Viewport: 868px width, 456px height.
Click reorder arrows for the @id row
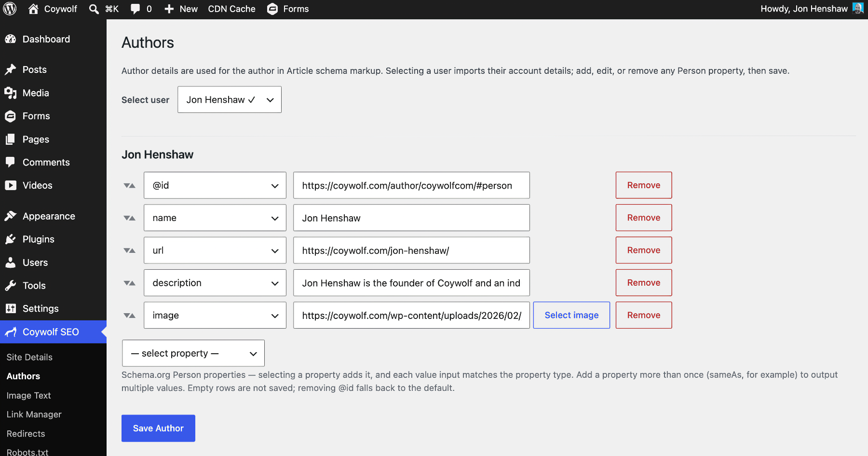(129, 185)
